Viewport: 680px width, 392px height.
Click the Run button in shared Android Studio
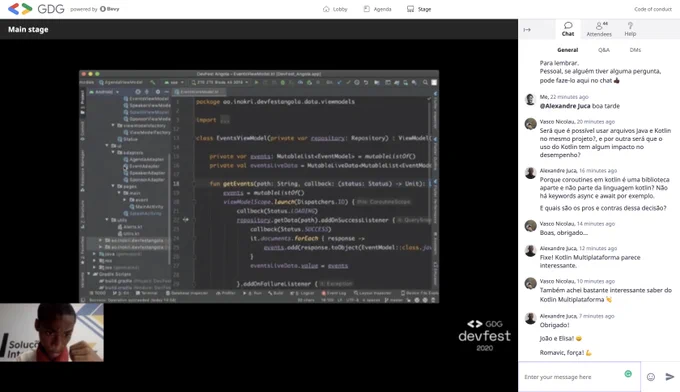click(x=256, y=82)
